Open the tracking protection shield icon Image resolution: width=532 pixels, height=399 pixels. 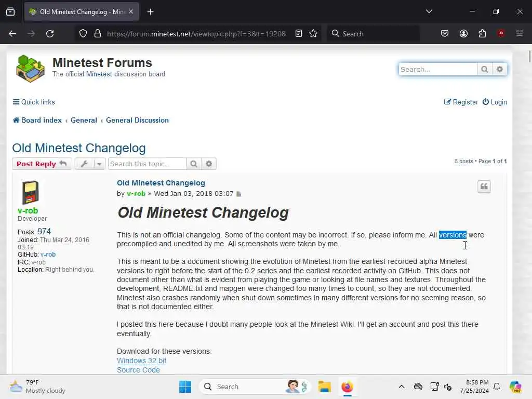click(83, 34)
